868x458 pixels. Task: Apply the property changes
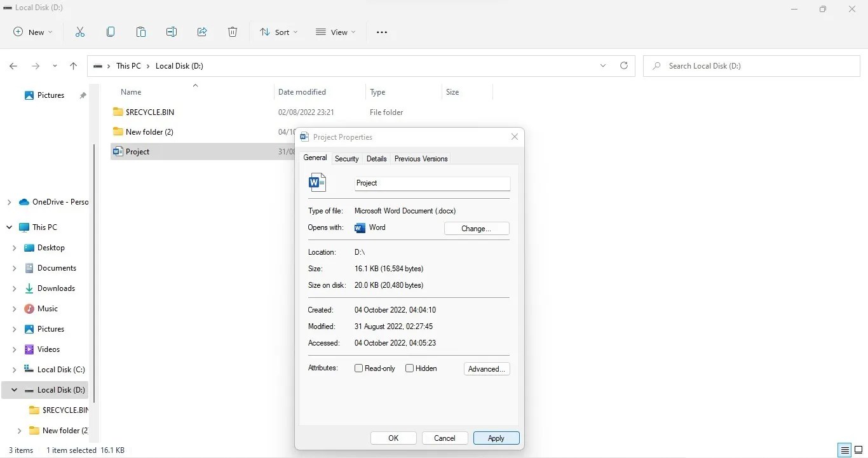point(496,438)
